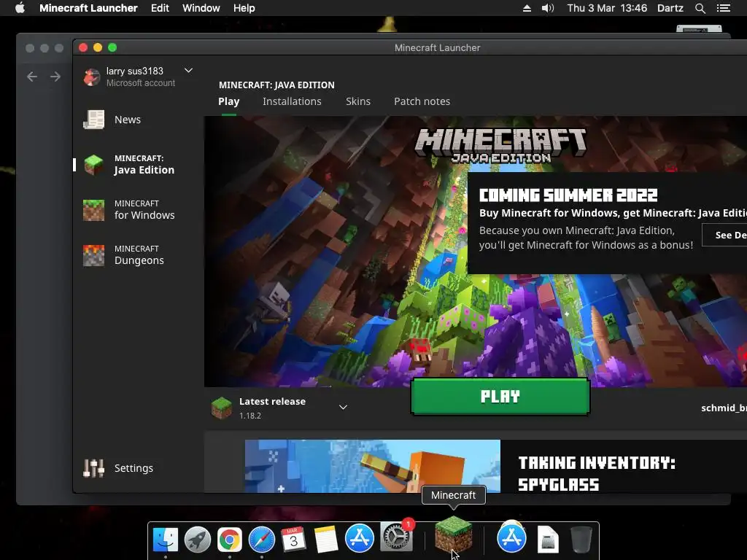Open Notification Center list icon
747x560 pixels.
(x=724, y=8)
